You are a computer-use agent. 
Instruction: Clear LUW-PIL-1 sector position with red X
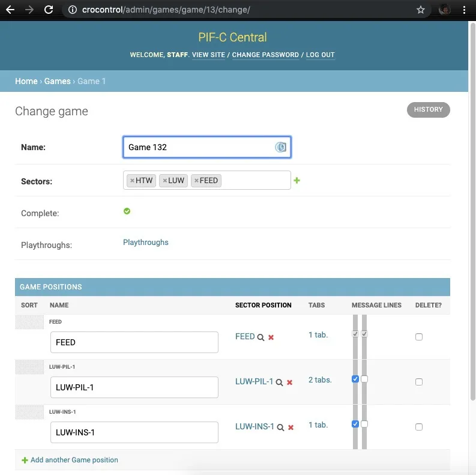[x=290, y=383]
